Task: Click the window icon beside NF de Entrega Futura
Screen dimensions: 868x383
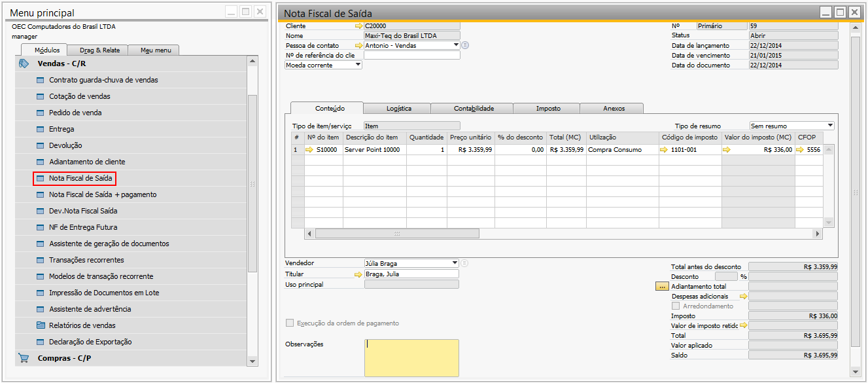Action: coord(41,227)
